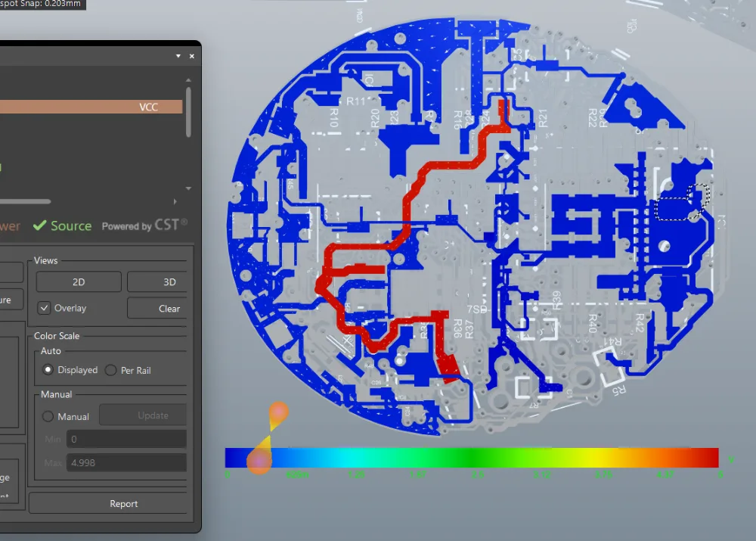Image resolution: width=756 pixels, height=541 pixels.
Task: Toggle the Overlay checkbox
Action: (44, 308)
